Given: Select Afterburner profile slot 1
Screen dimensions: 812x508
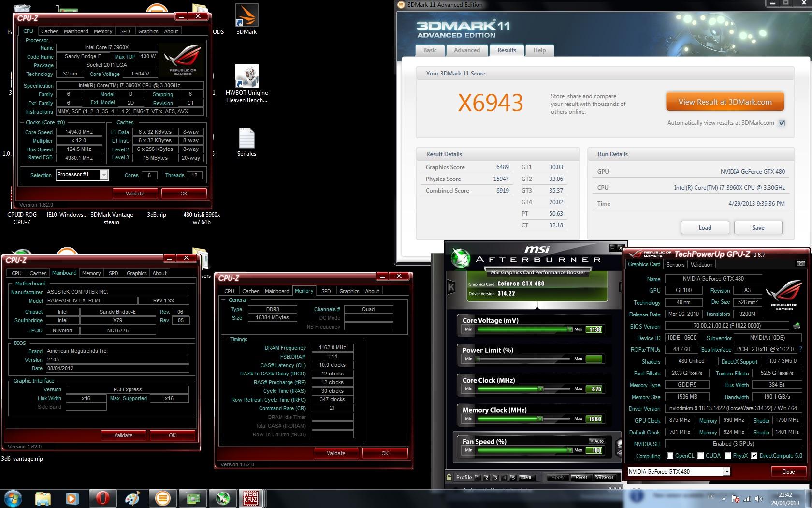Looking at the screenshot, I should coord(477,478).
